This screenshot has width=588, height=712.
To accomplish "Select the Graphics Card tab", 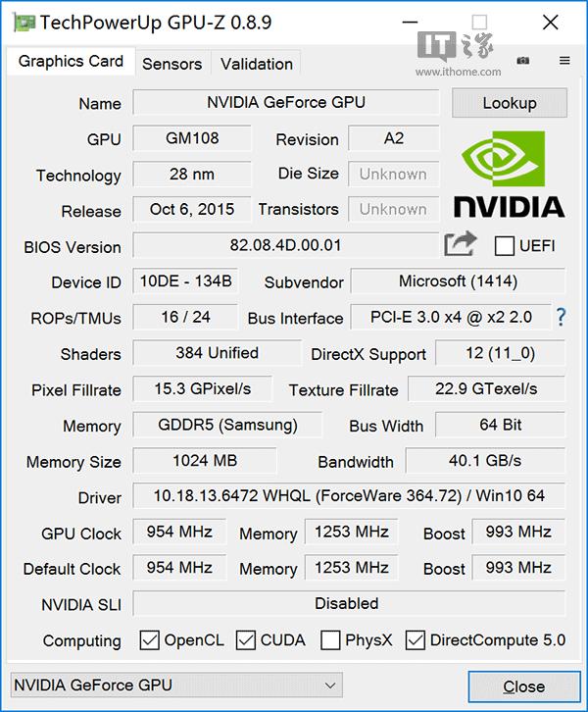I will click(x=72, y=61).
